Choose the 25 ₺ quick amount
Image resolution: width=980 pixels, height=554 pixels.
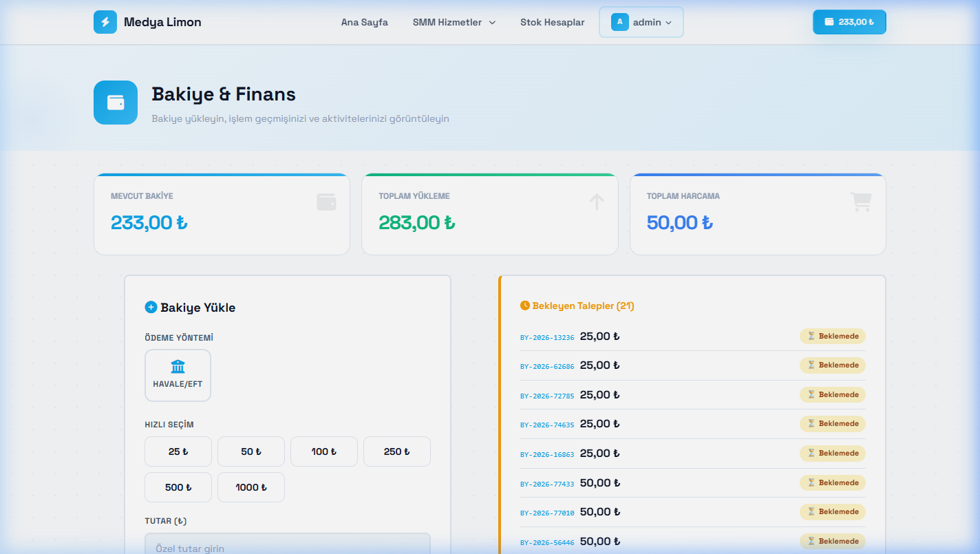click(x=178, y=451)
